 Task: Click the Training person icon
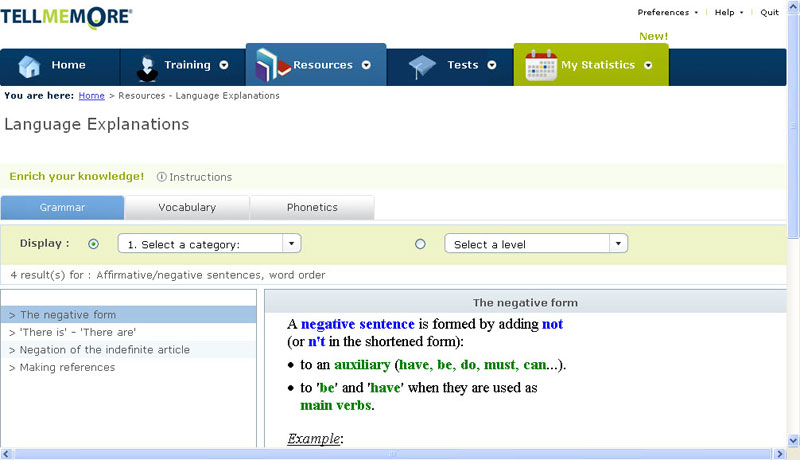[147, 68]
